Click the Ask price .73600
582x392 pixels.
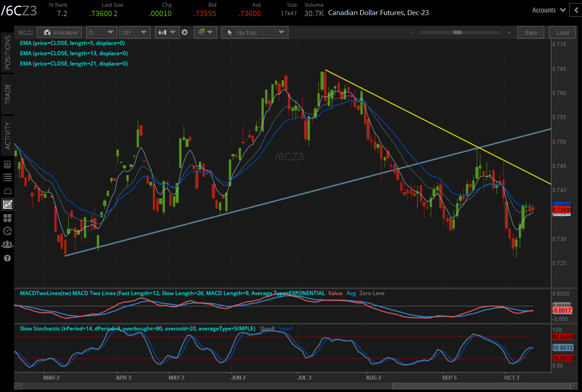(x=249, y=14)
